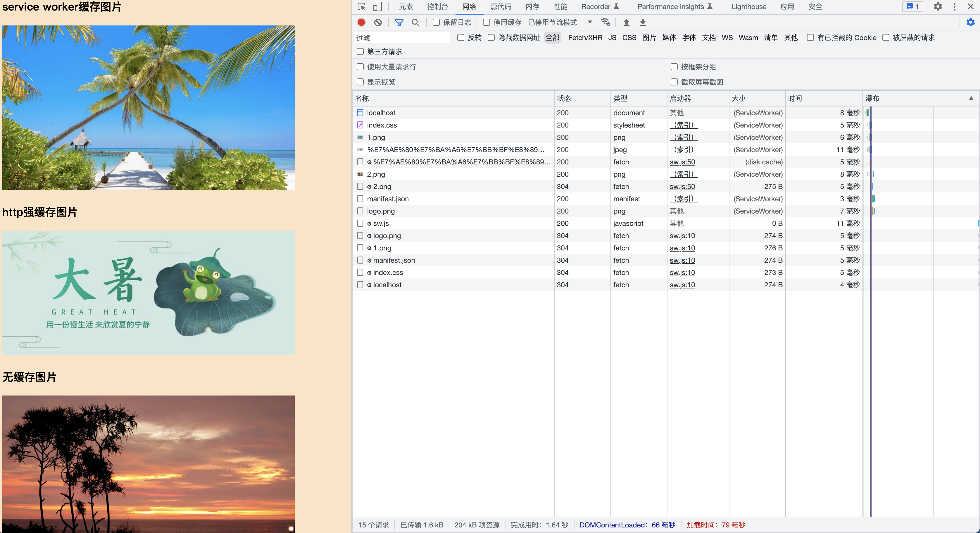Screen dimensions: 980x533
Task: Click the palm beach image thumbnail
Action: 148,108
